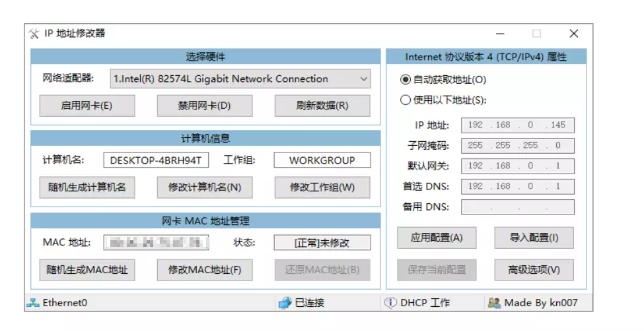Click the 网卡 MAC 地址管理 section header
Image resolution: width=644 pixels, height=330 pixels.
[x=205, y=221]
